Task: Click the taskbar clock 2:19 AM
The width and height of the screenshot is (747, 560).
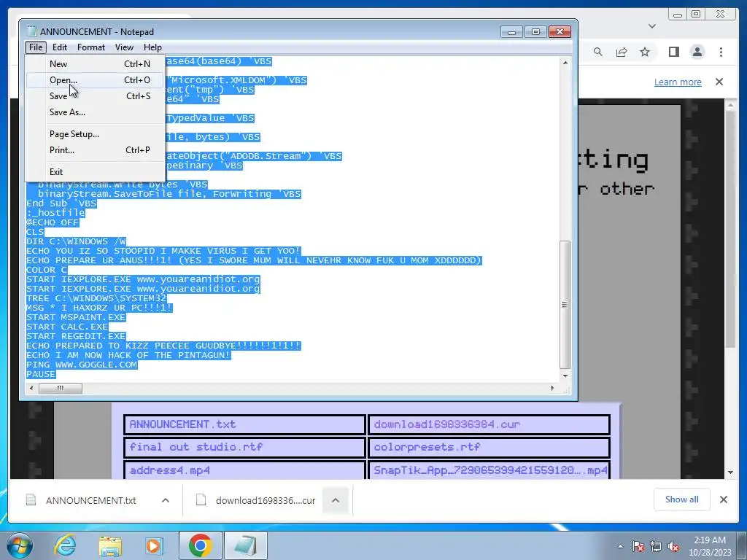Action: [710, 540]
